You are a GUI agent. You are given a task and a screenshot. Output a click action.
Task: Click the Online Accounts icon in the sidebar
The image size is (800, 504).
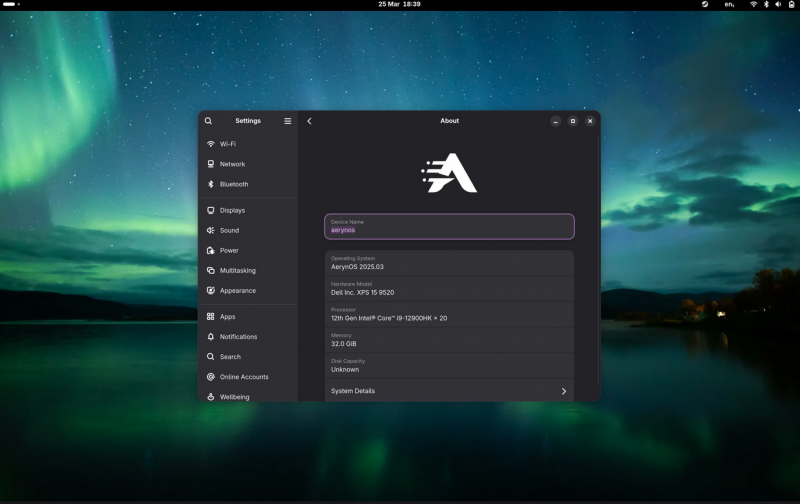coord(211,376)
